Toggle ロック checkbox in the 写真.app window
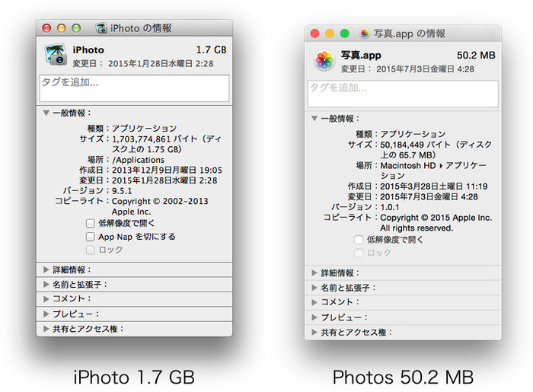Screen dimensions: 533x392 359,253
